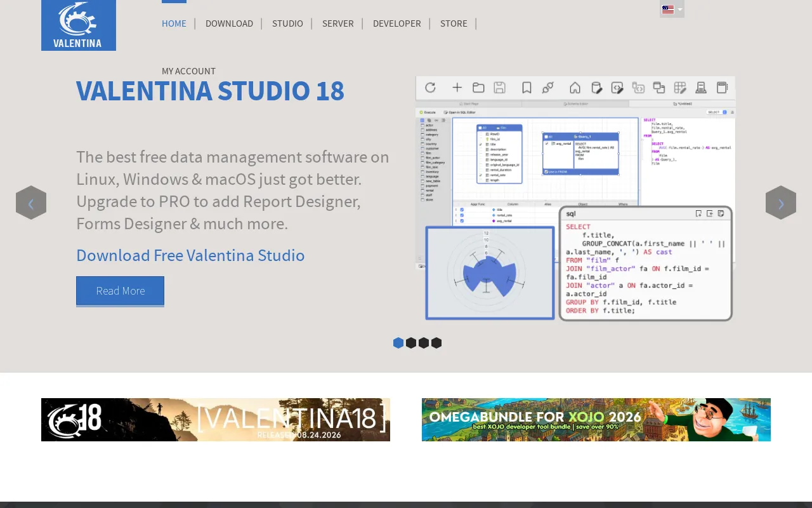The width and height of the screenshot is (812, 508).
Task: Show the previous slide with left arrow
Action: [31, 203]
